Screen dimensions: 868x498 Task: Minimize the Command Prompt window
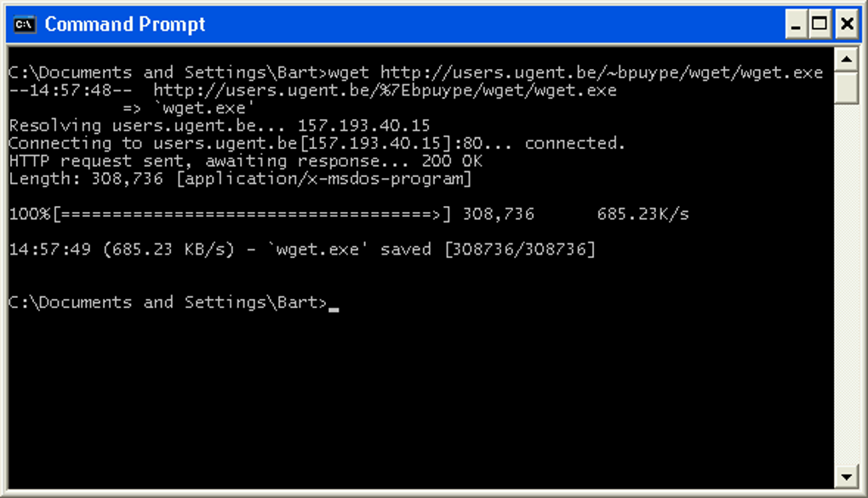(796, 25)
